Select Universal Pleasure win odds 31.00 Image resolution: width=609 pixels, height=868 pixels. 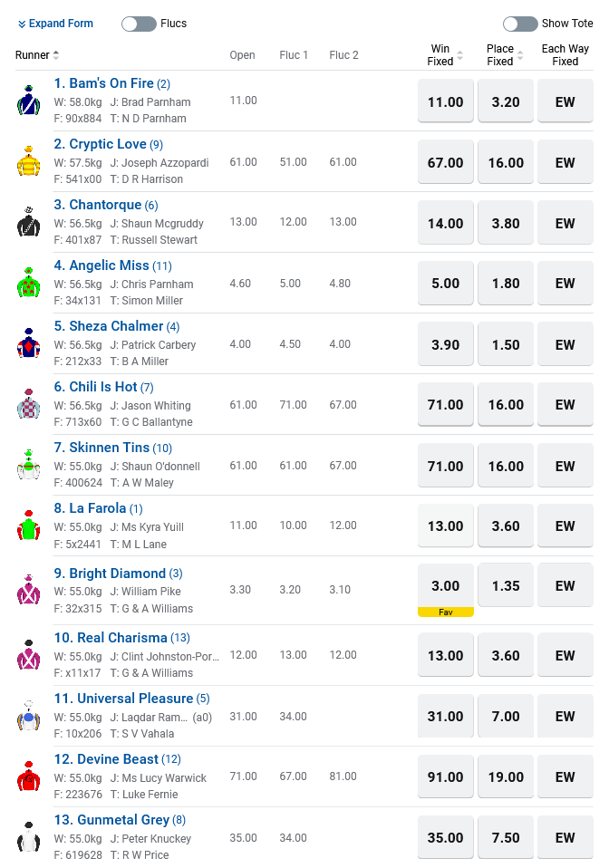pos(446,716)
